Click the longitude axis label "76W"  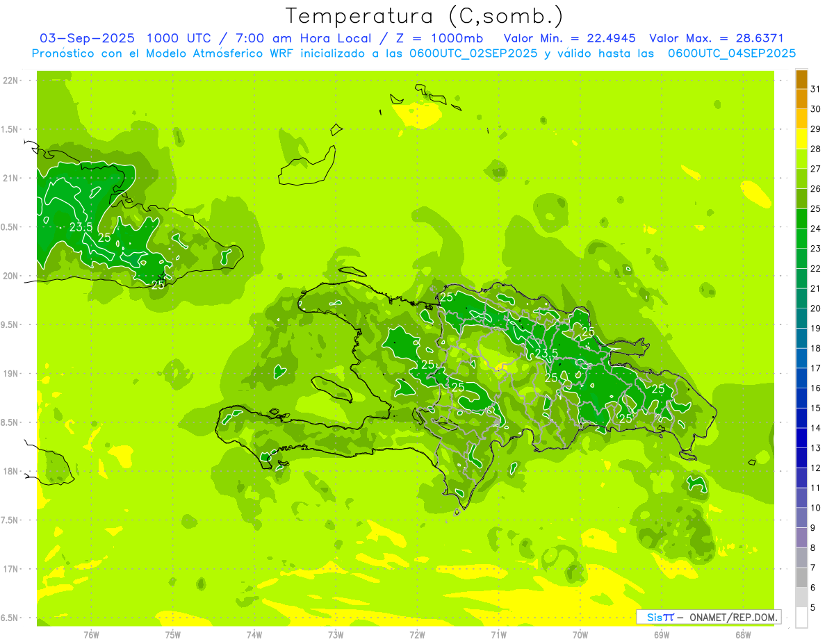(x=91, y=635)
